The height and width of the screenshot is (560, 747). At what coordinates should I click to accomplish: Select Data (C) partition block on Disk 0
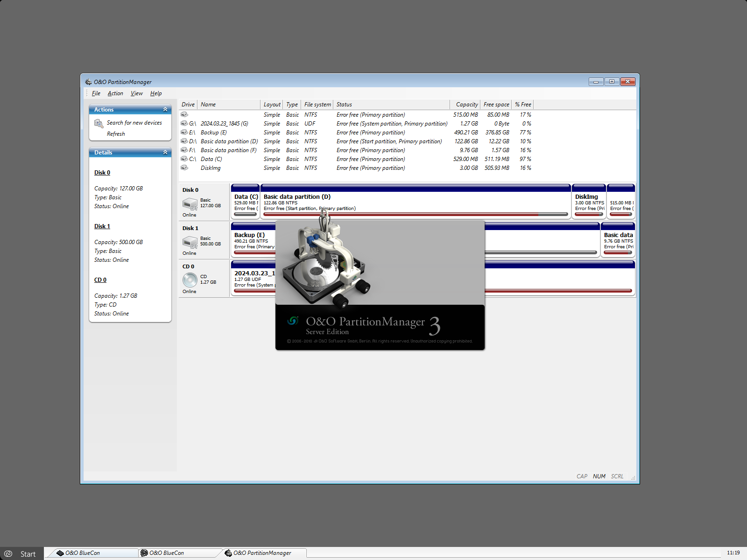point(245,201)
